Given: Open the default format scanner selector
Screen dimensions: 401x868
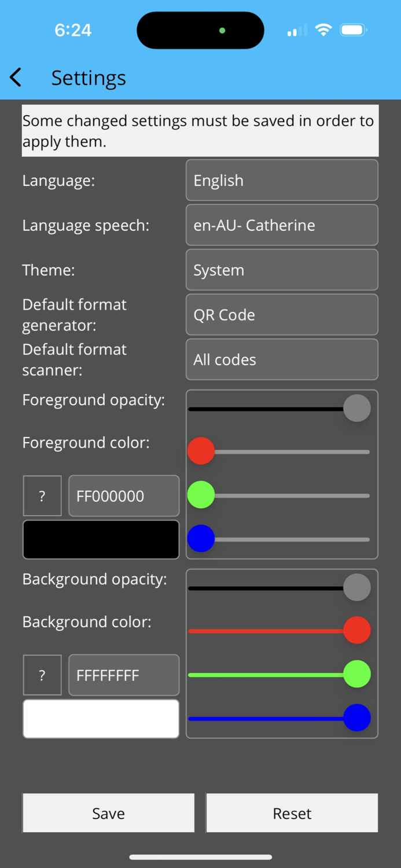Looking at the screenshot, I should [282, 359].
